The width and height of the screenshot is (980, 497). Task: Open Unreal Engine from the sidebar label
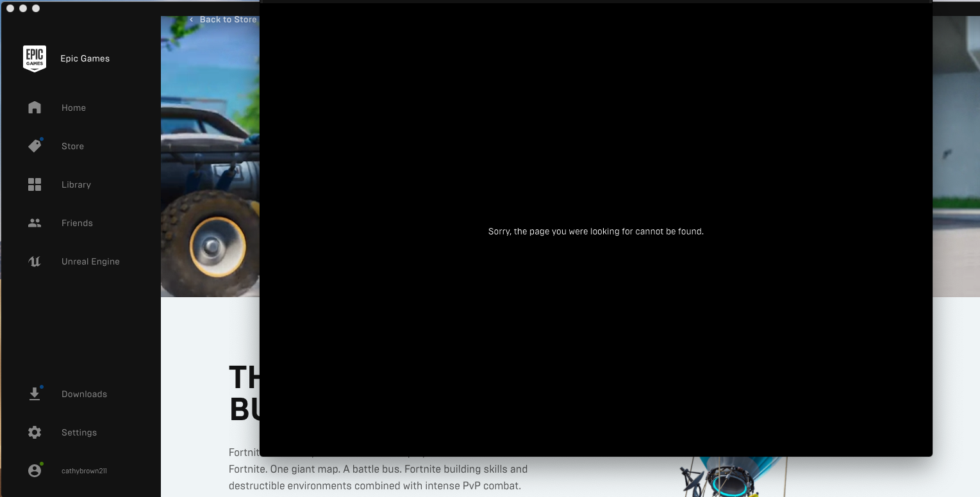point(90,261)
